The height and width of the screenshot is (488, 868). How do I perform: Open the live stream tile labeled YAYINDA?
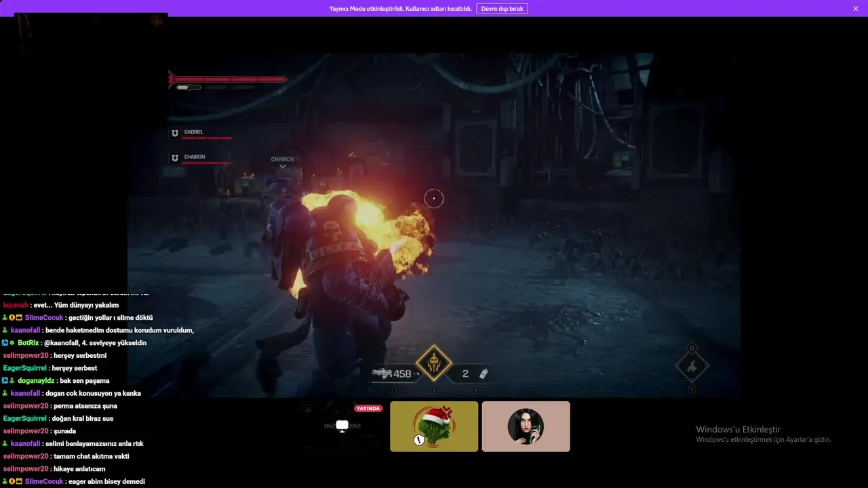[x=342, y=426]
